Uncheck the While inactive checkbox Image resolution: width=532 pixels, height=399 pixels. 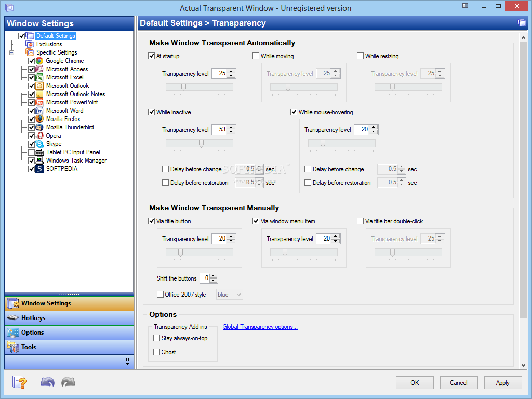[x=152, y=112]
